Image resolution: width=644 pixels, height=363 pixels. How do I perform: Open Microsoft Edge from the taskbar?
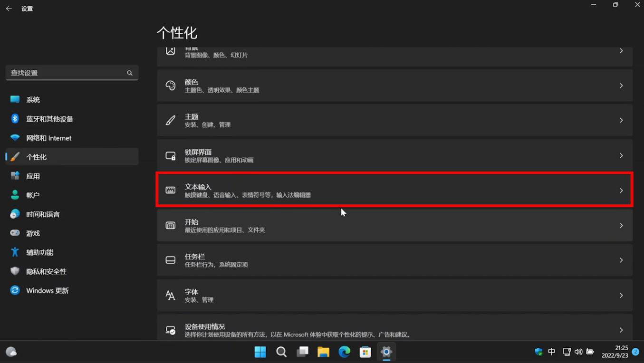[x=344, y=352]
